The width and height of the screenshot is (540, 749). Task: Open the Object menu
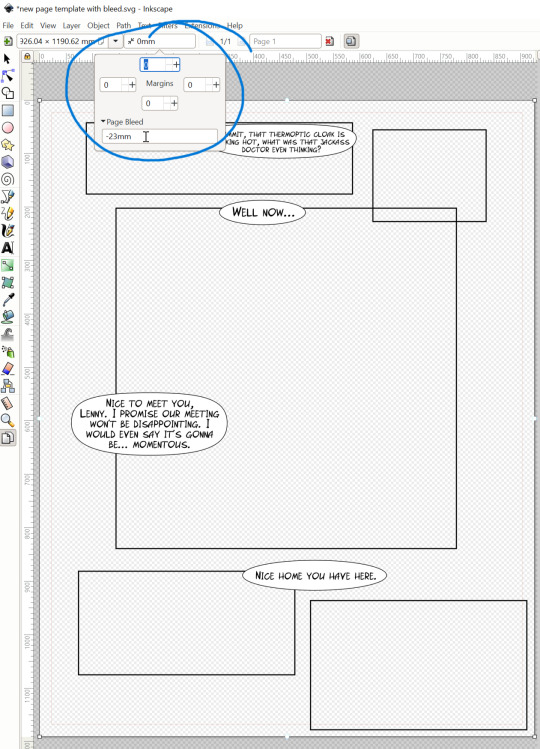(98, 25)
